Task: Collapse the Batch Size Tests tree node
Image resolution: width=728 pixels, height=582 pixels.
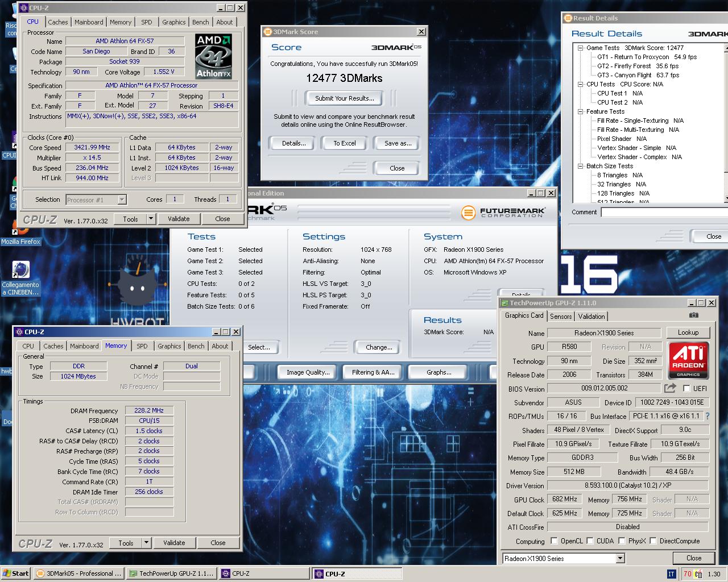Action: (x=580, y=166)
